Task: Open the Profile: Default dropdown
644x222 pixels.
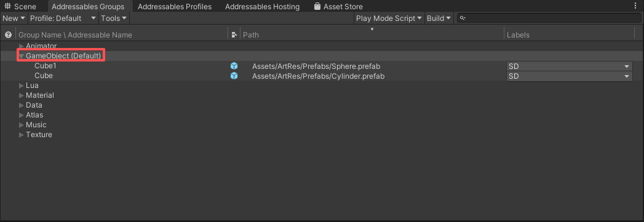Action: 63,18
